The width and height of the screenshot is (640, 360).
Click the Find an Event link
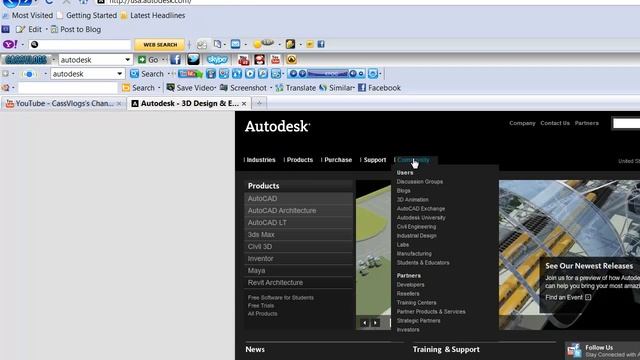click(x=568, y=298)
